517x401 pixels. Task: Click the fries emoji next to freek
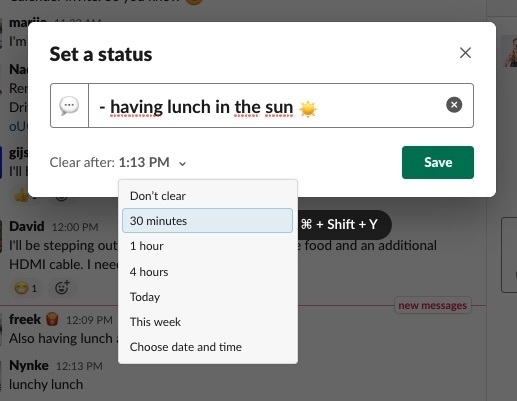point(52,319)
